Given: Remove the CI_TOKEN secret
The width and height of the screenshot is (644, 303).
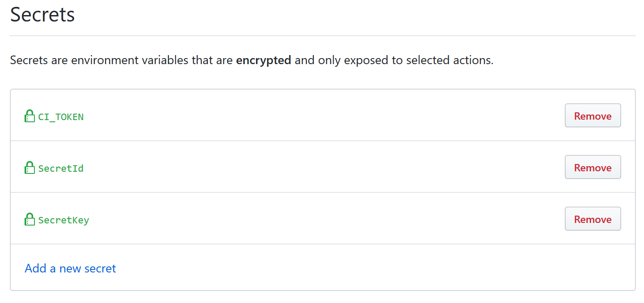Looking at the screenshot, I should pos(592,116).
